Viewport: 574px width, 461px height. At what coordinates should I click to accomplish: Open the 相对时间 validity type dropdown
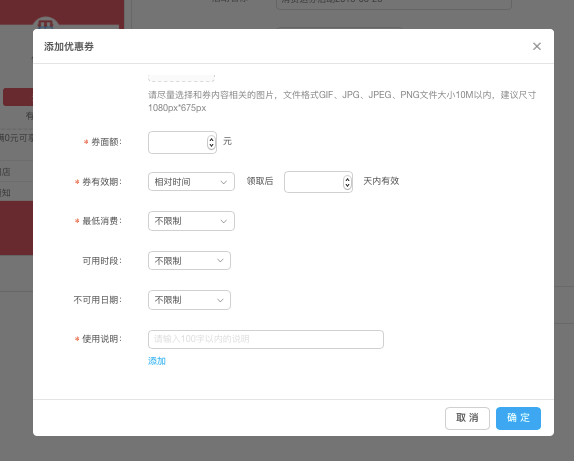[191, 182]
